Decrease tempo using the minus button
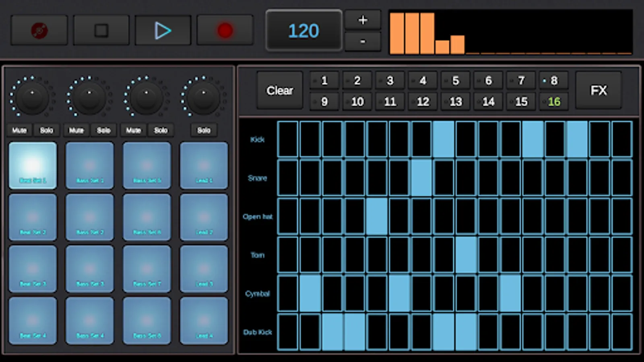This screenshot has height=362, width=644. click(362, 41)
